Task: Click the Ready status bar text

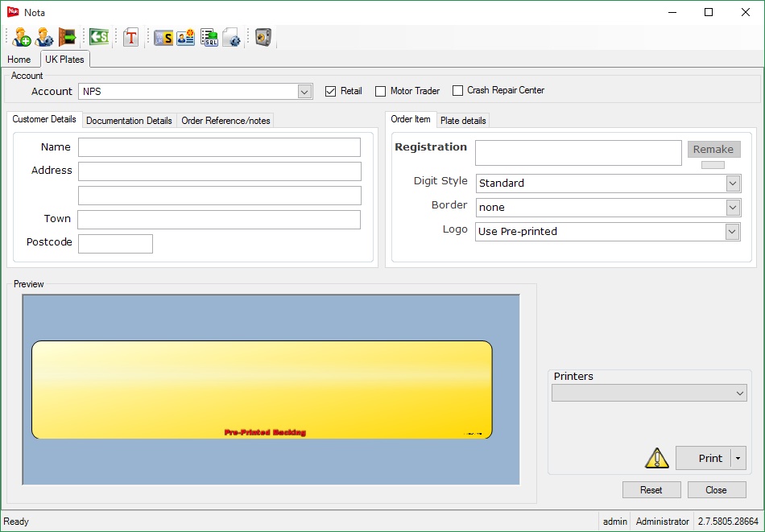Action: coord(16,522)
